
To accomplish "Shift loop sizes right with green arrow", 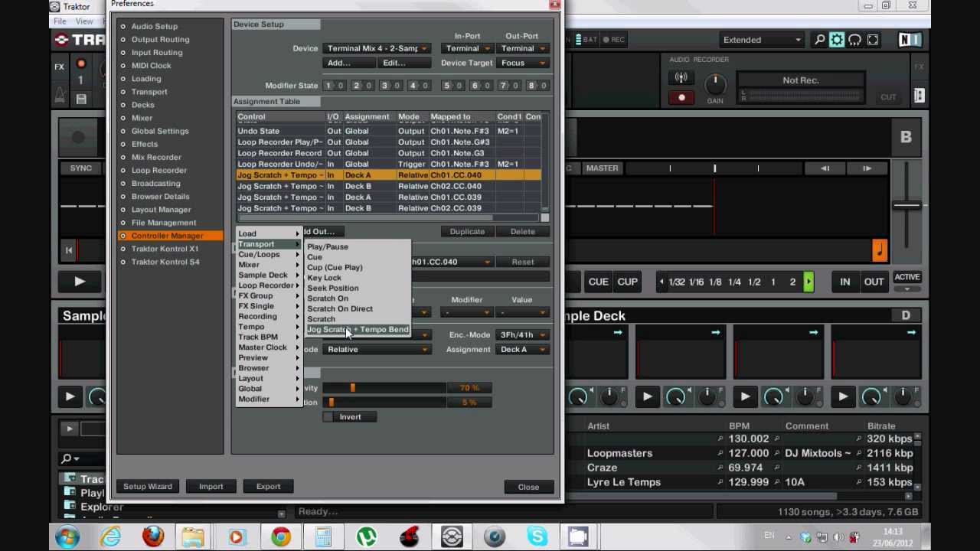I will click(x=808, y=282).
